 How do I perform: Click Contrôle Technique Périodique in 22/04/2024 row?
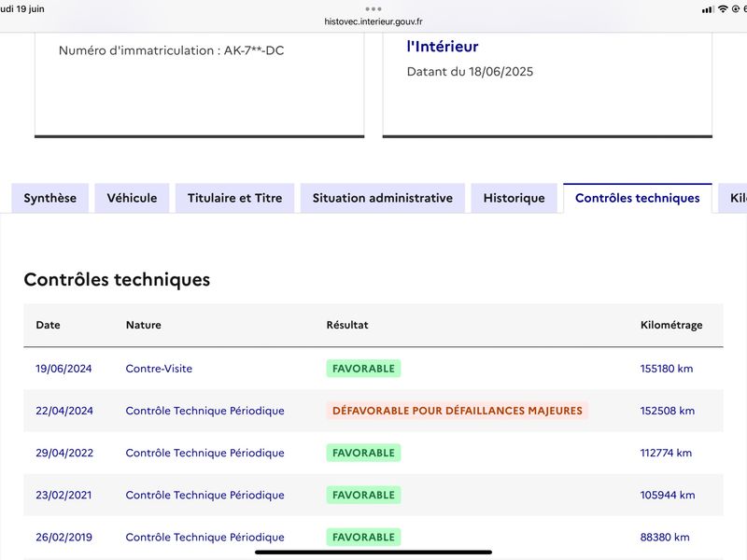coord(204,411)
